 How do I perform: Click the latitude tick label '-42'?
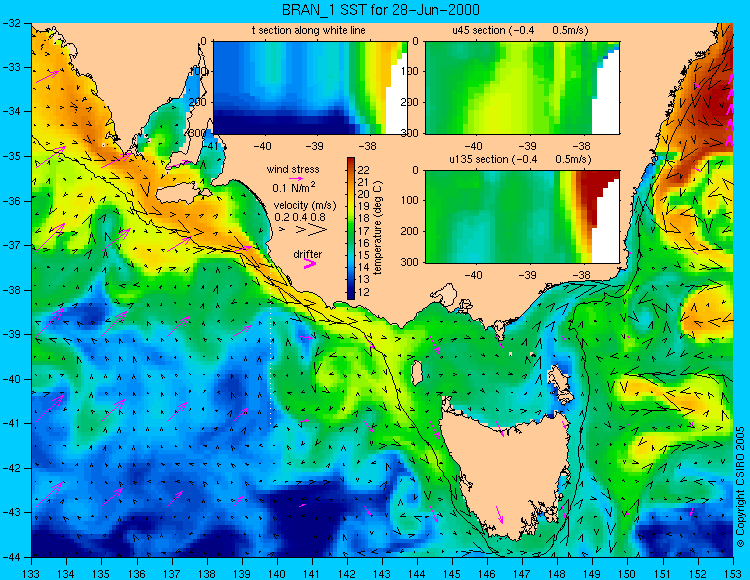[x=11, y=468]
